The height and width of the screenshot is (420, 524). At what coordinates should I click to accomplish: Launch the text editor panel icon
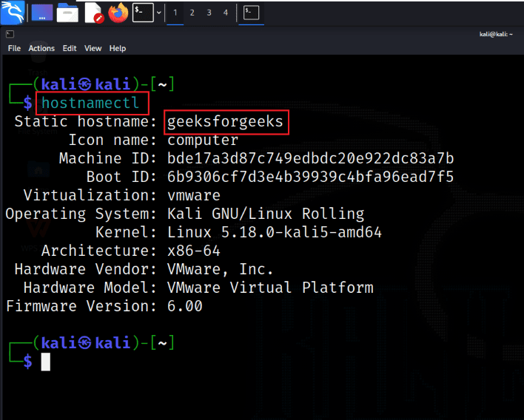[93, 13]
